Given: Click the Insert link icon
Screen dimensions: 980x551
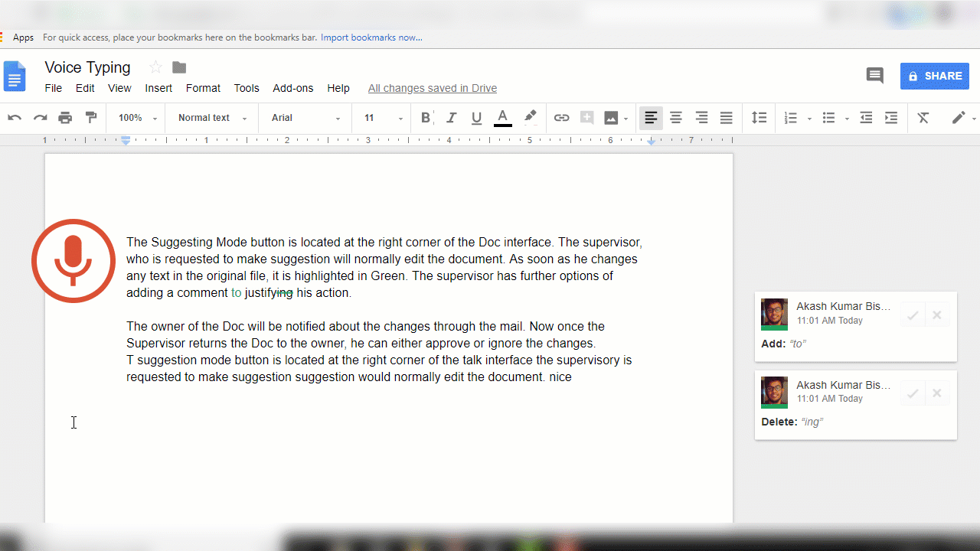Looking at the screenshot, I should pyautogui.click(x=561, y=118).
